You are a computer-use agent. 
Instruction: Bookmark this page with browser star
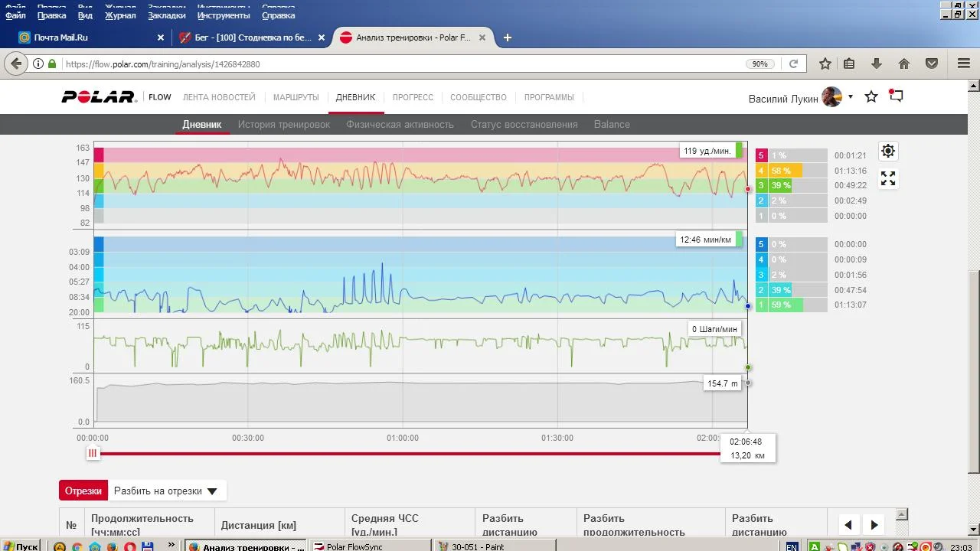tap(825, 64)
